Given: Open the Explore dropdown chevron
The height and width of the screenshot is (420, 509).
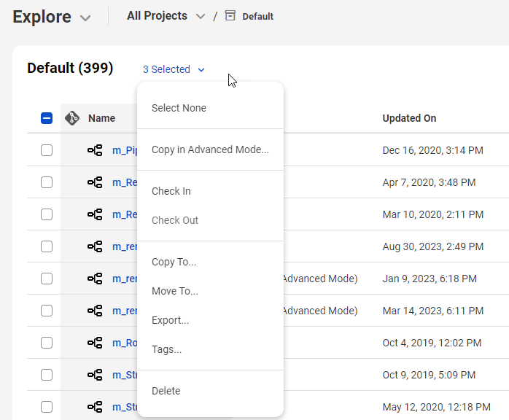Looking at the screenshot, I should coord(85,17).
